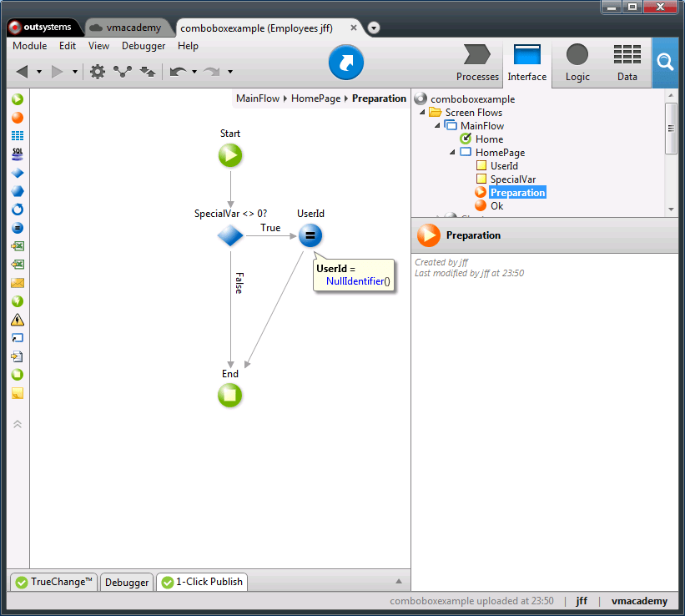The image size is (685, 616).
Task: Open Manage Dependencies graph icon
Action: pos(123,71)
